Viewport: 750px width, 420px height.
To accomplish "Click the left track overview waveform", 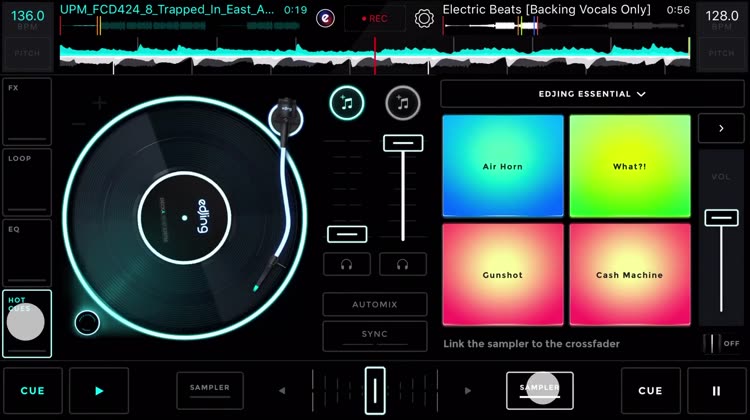I will point(180,26).
